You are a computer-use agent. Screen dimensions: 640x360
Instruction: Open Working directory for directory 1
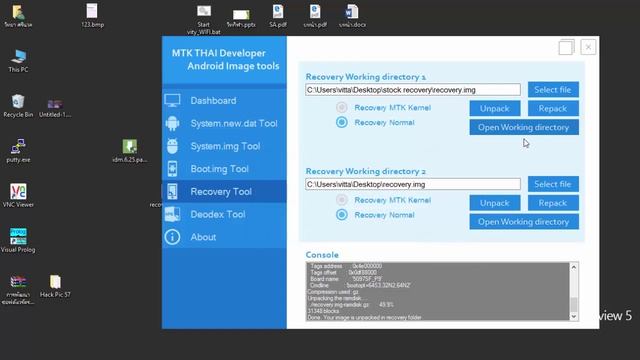point(524,127)
